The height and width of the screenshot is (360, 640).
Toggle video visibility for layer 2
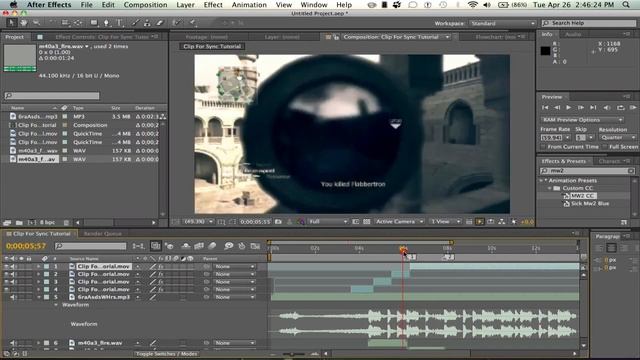[6, 274]
